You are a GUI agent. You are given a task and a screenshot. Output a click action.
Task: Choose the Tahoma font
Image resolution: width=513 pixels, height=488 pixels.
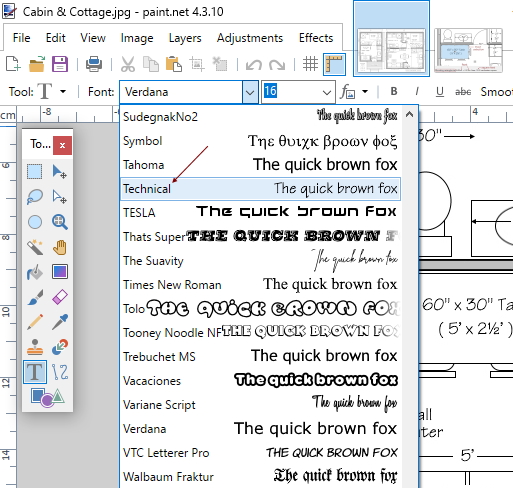[x=260, y=165]
